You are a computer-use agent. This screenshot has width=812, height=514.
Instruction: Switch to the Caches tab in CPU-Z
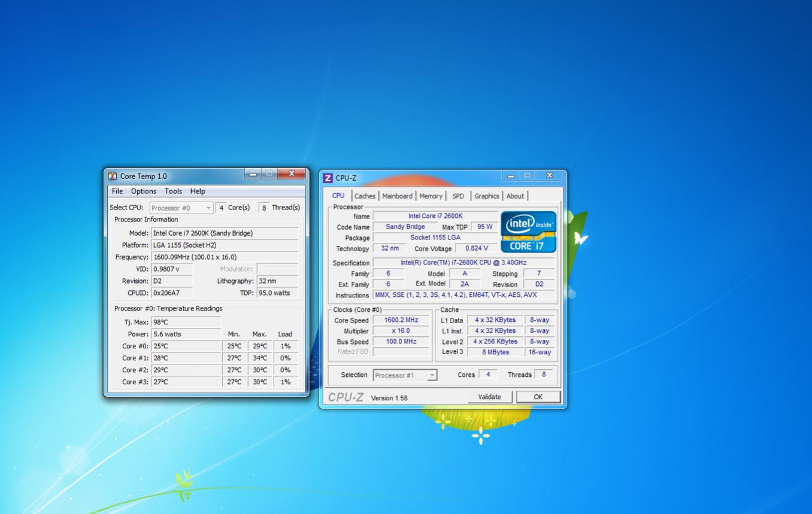point(365,196)
